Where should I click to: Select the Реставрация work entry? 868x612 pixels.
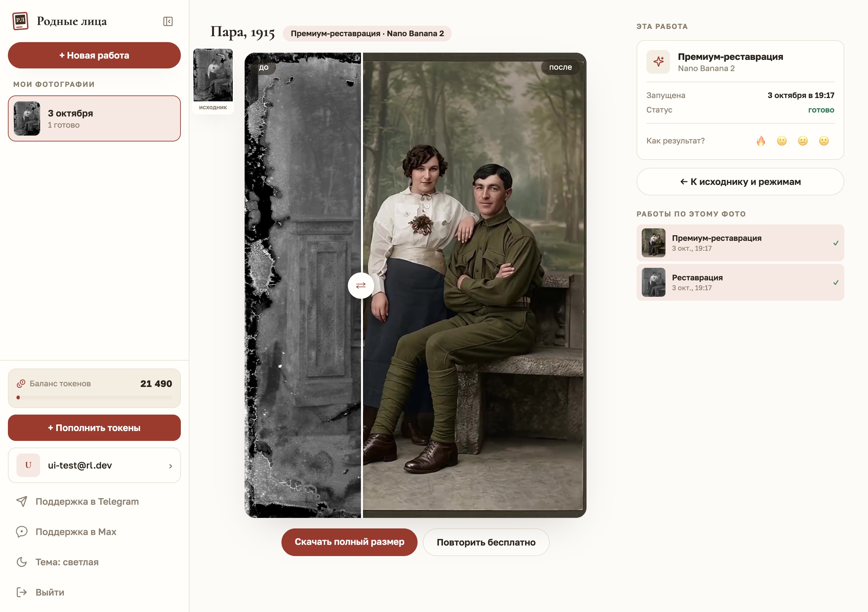tap(740, 283)
